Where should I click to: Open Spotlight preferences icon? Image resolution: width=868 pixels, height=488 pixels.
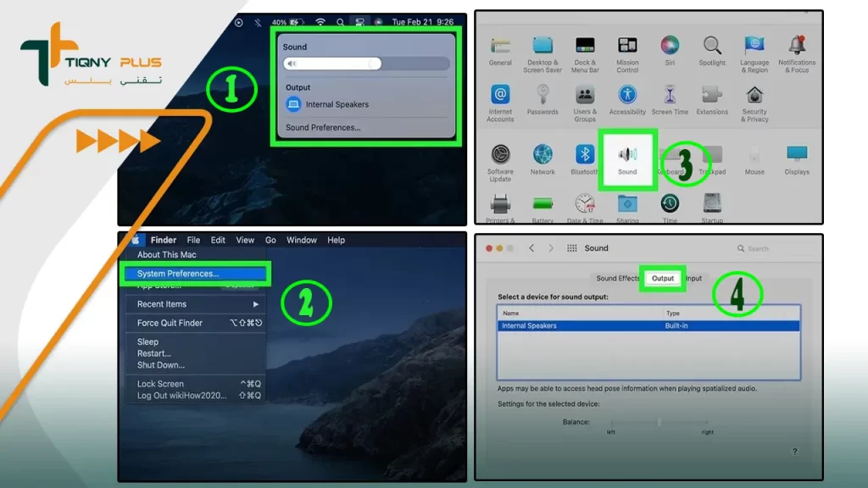[x=712, y=46]
